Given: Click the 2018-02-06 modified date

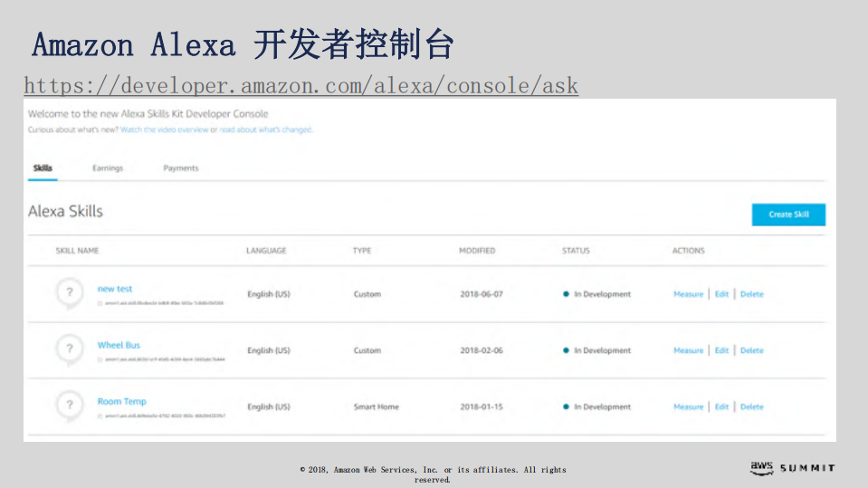Looking at the screenshot, I should [482, 350].
